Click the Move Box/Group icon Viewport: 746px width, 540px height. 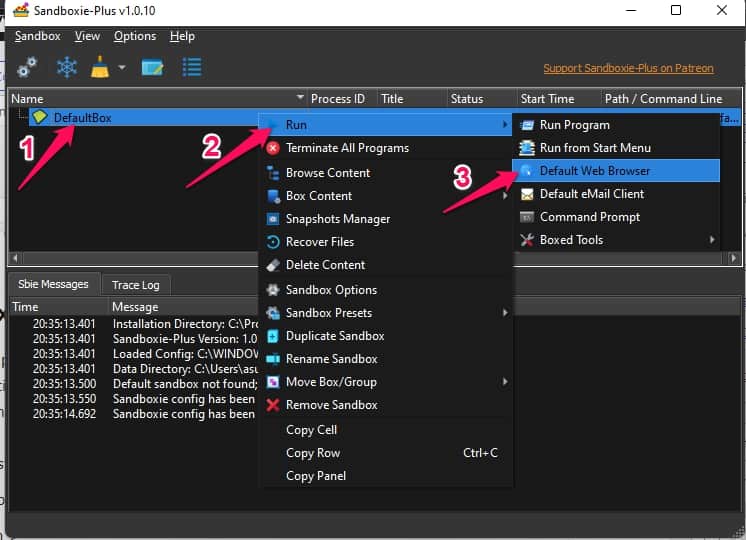(x=273, y=382)
